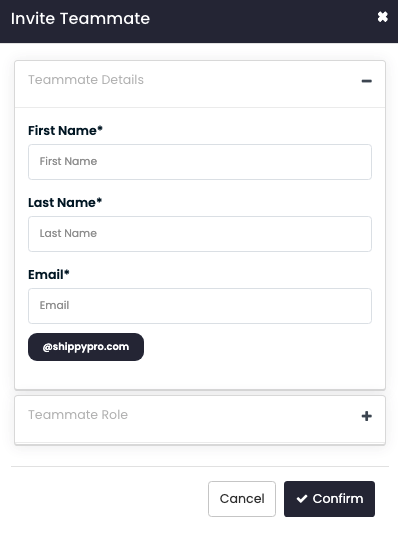
Task: Click the Last Name placeholder text
Action: click(x=68, y=233)
